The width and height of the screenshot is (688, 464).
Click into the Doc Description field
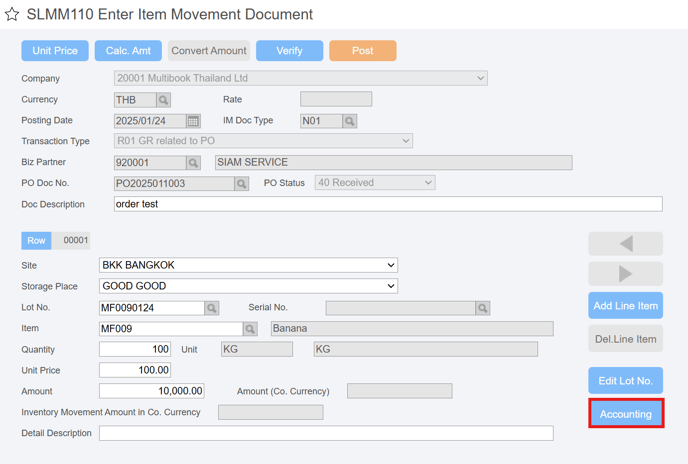pyautogui.click(x=388, y=204)
